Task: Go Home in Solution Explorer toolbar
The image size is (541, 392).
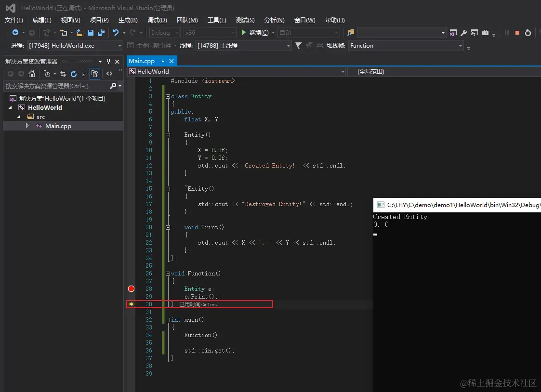Action: coord(32,73)
